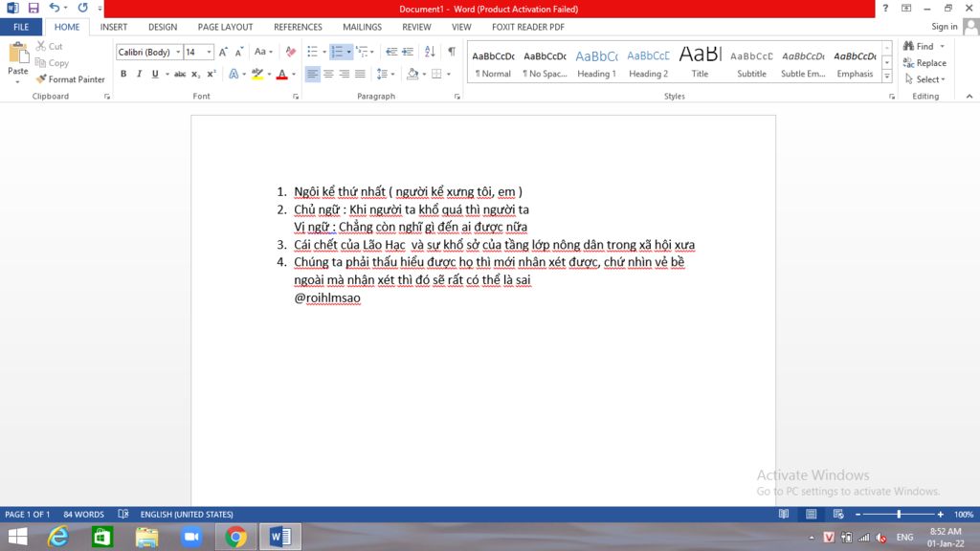The image size is (980, 551).
Task: Open line and paragraph spacing options
Action: (x=385, y=74)
